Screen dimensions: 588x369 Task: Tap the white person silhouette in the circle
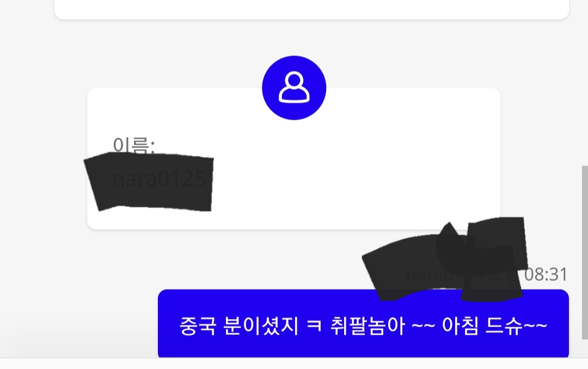pyautogui.click(x=294, y=87)
